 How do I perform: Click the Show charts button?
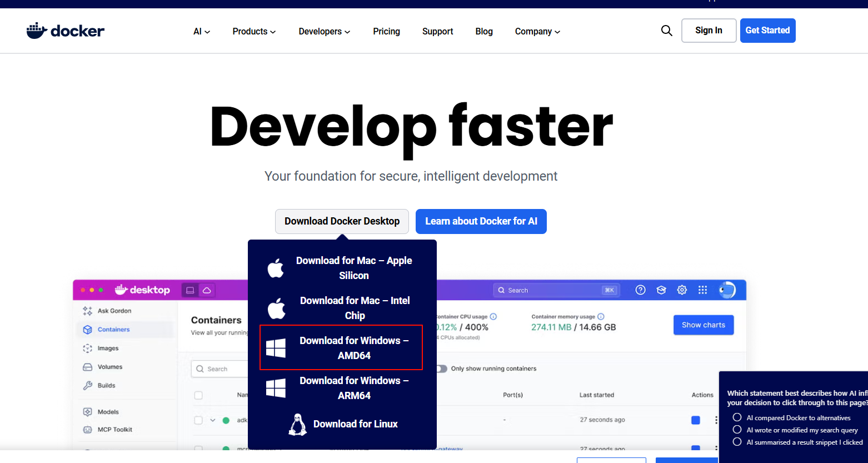pos(704,325)
